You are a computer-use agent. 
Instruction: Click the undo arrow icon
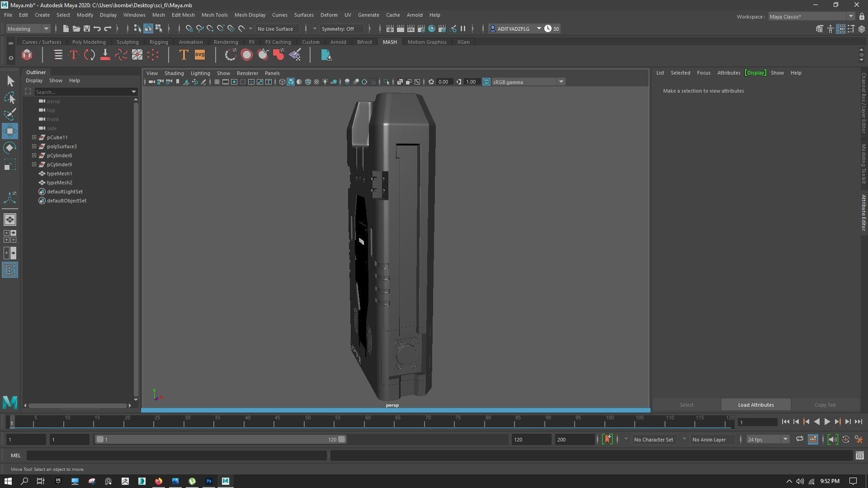pos(97,28)
